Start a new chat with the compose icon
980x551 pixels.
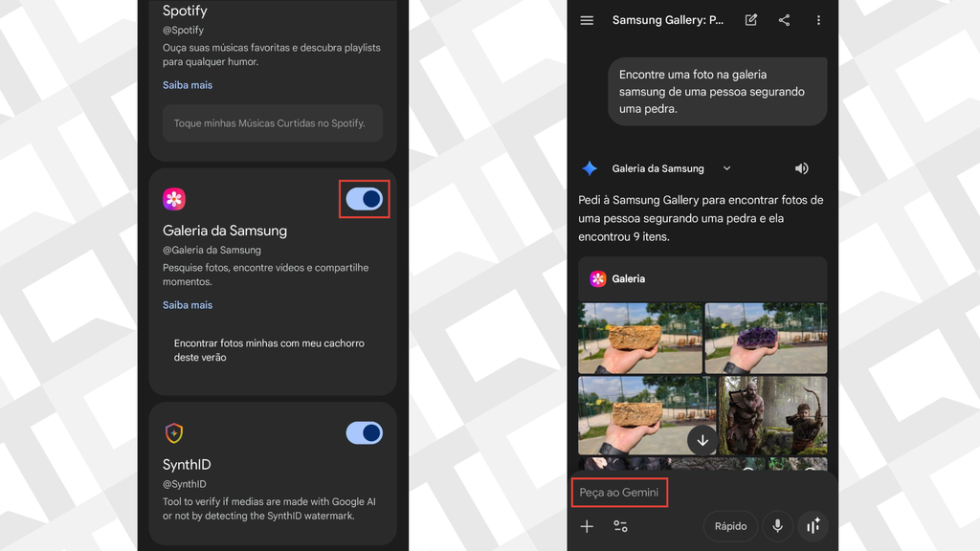tap(750, 20)
